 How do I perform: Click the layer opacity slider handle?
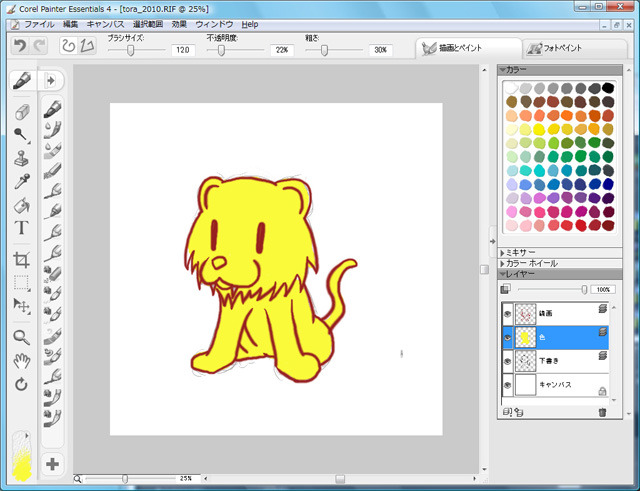click(584, 289)
